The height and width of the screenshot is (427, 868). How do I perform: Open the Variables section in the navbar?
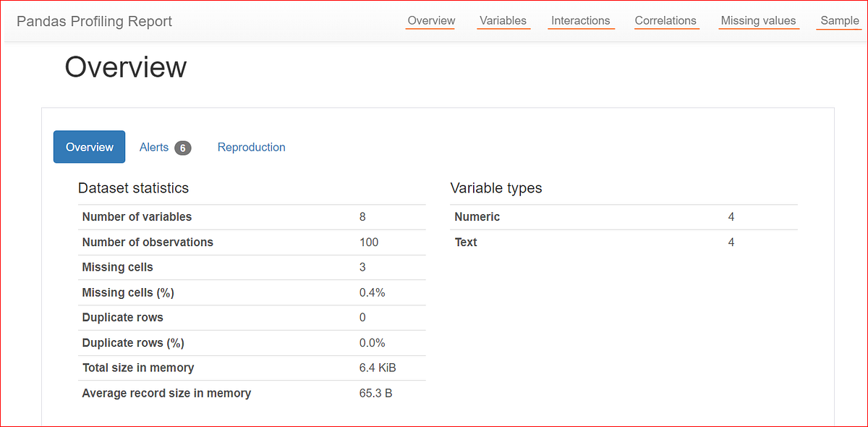point(503,20)
